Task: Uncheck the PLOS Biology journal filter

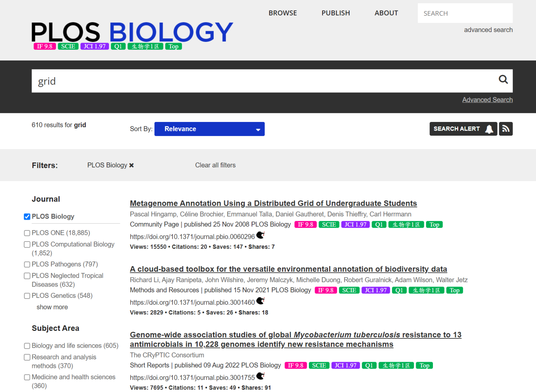Action: 27,216
